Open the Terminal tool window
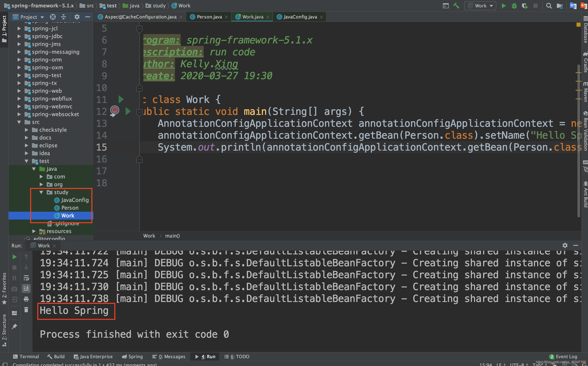 pos(26,357)
